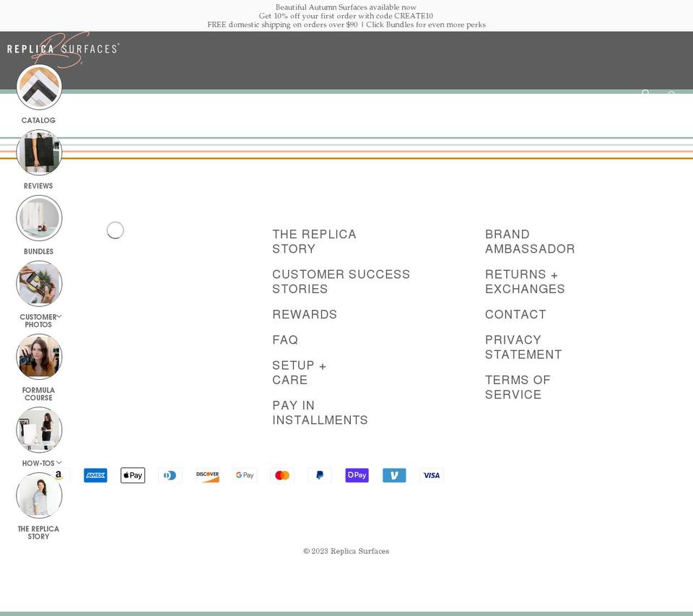This screenshot has height=616, width=693.
Task: Select the Shop Pay payment icon
Action: click(x=357, y=475)
